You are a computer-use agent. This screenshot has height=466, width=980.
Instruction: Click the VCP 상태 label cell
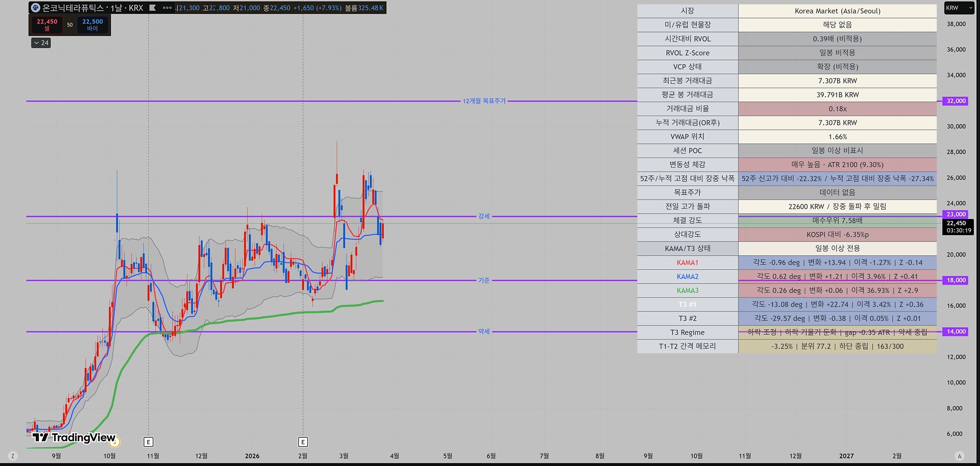pyautogui.click(x=688, y=66)
